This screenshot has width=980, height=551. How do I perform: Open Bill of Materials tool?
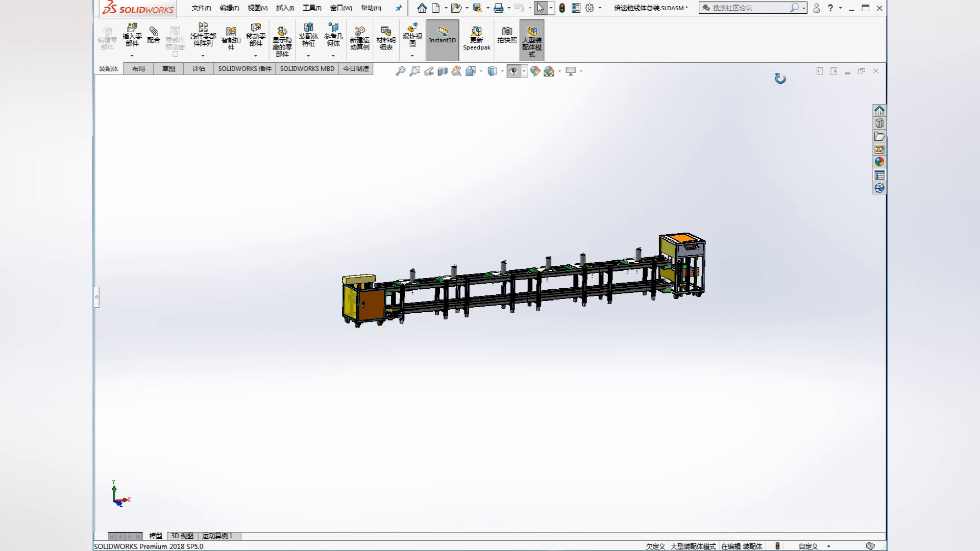tap(386, 38)
